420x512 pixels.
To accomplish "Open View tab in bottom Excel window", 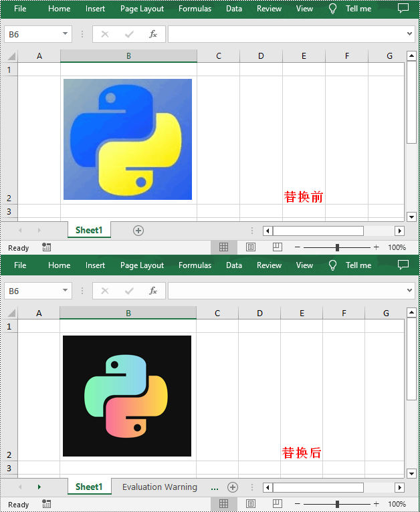I will pos(304,265).
